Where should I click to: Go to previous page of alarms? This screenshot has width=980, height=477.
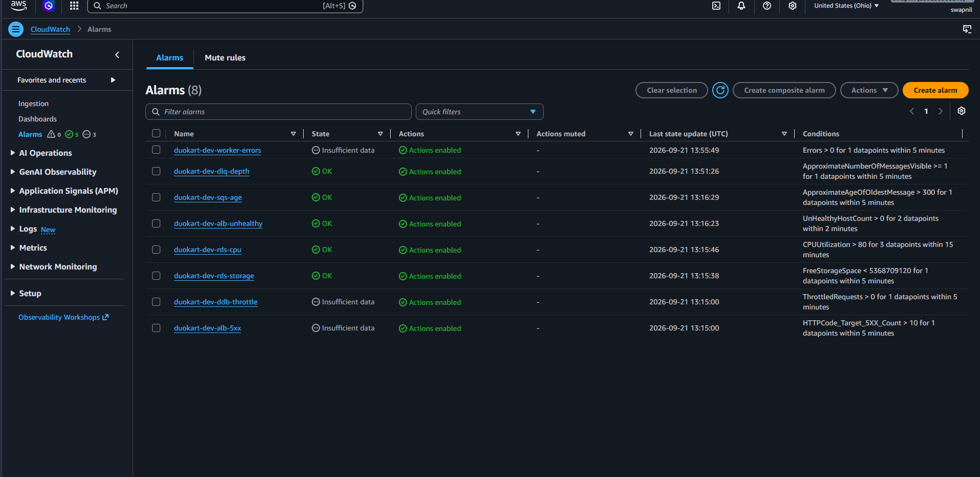(912, 111)
